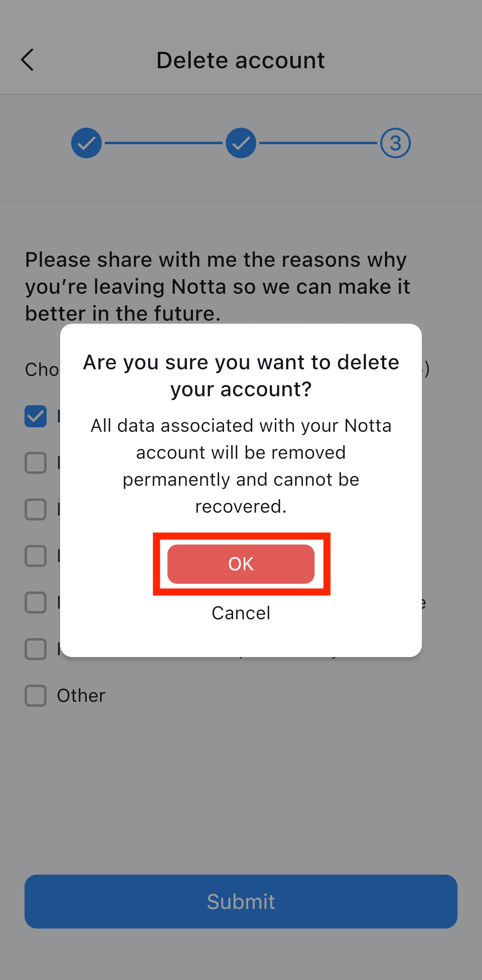
Task: Uncheck the first selected reason checkbox
Action: click(x=36, y=417)
